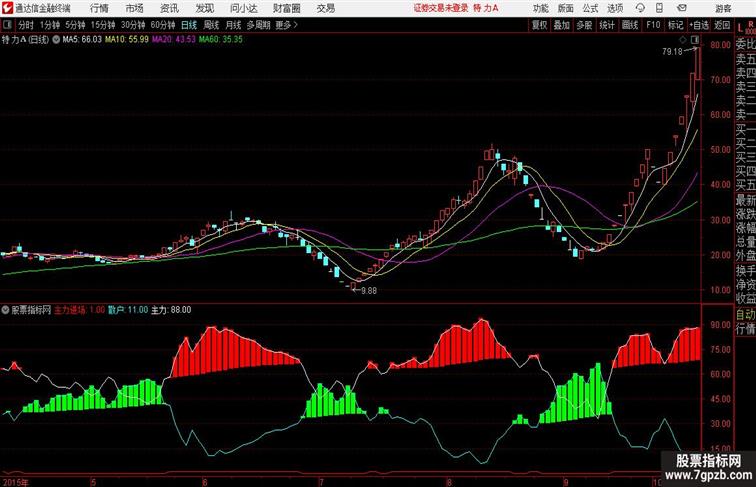Click the diamond icon above the price axis

pos(683,40)
